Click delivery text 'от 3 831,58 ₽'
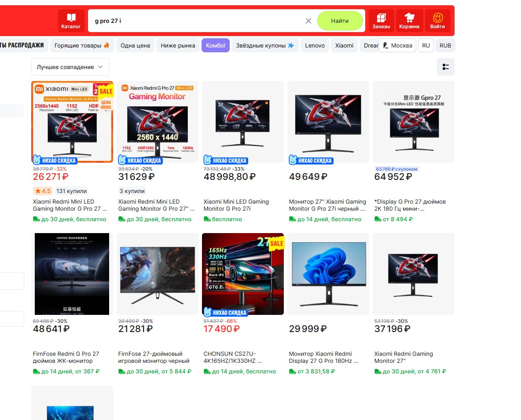 (x=316, y=371)
